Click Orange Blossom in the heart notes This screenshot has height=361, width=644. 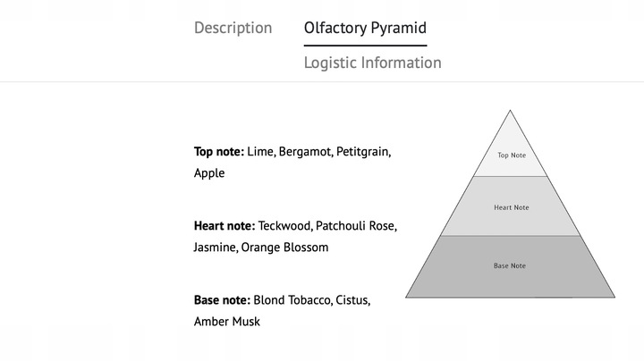(x=285, y=248)
